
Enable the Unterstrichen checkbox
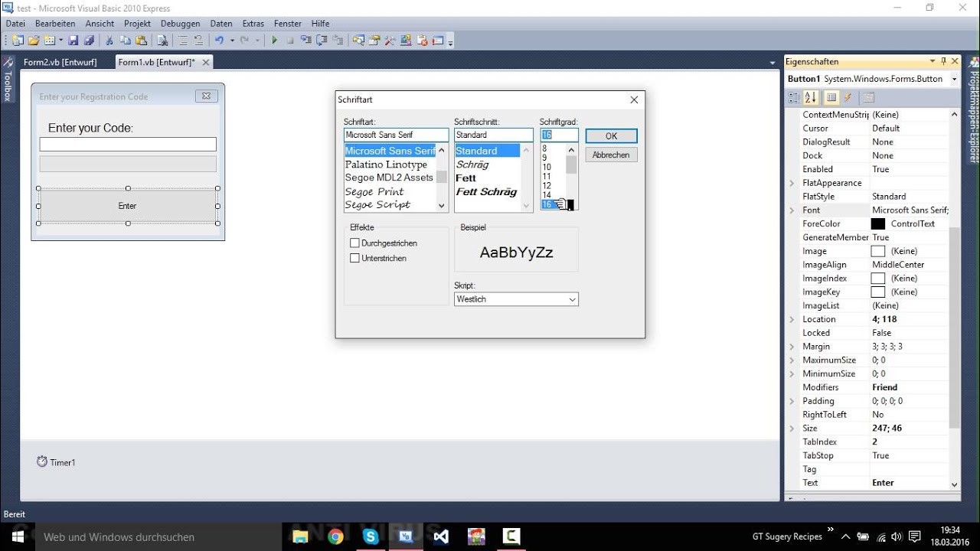tap(354, 258)
